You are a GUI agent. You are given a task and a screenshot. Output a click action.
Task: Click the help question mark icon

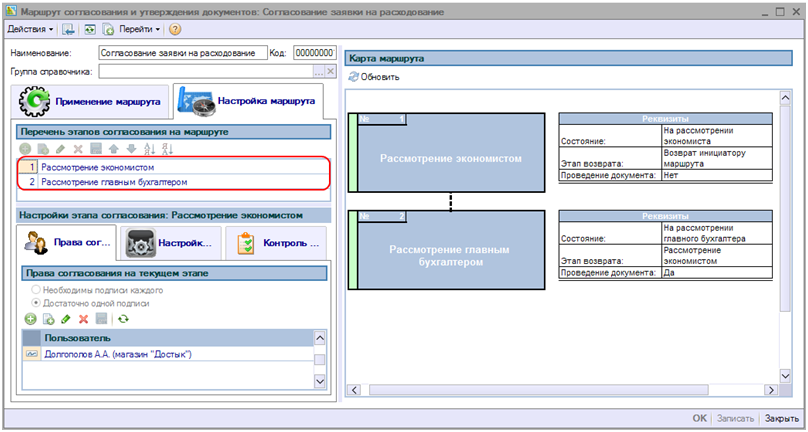[176, 30]
